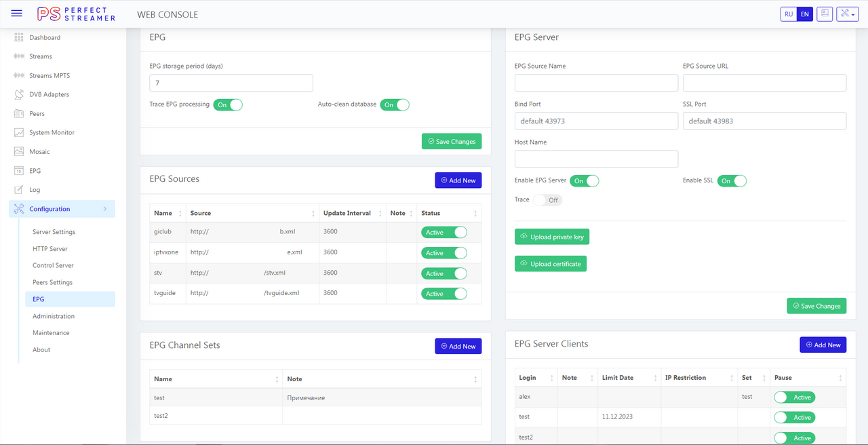Open Administration submenu item
This screenshot has height=445, width=868.
point(54,316)
